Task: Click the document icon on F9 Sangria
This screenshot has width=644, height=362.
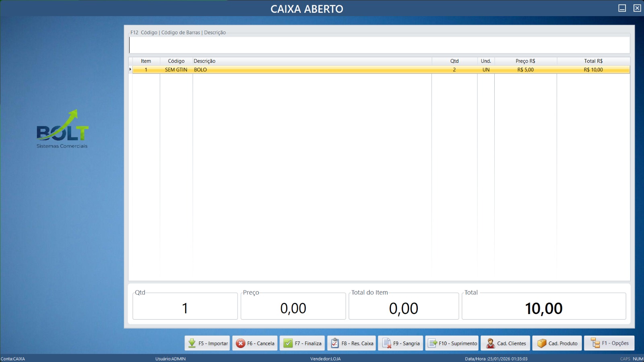Action: (x=386, y=343)
